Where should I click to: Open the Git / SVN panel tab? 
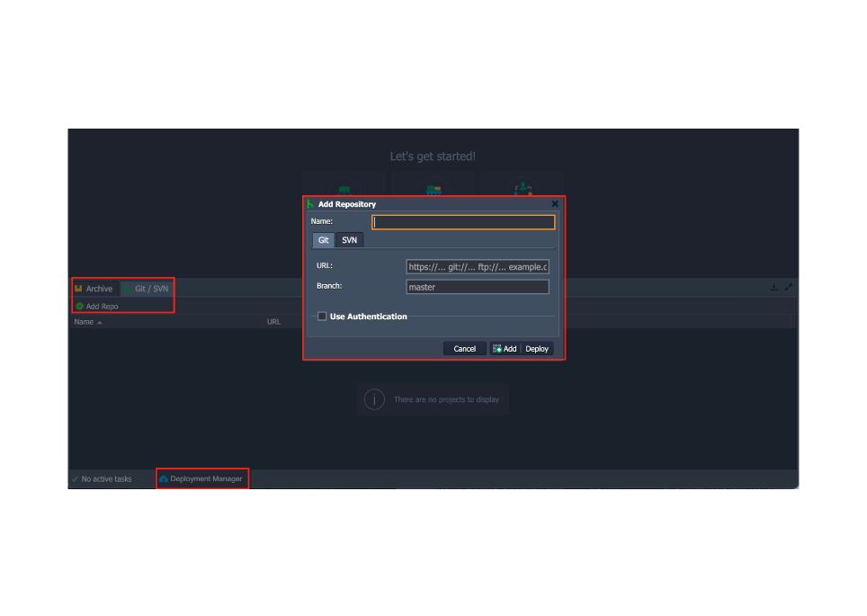click(x=151, y=289)
